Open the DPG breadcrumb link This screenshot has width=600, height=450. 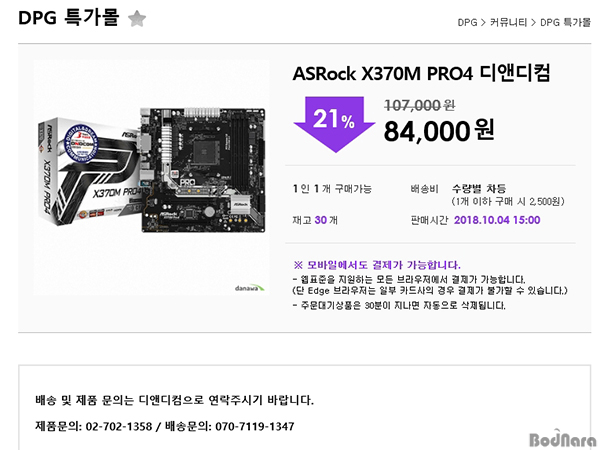point(467,23)
